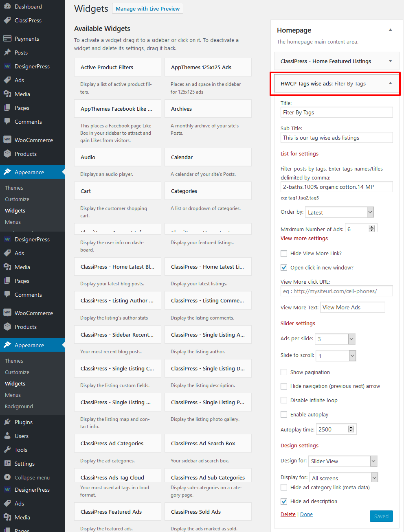
Task: Check Hide ad category link option
Action: click(284, 487)
